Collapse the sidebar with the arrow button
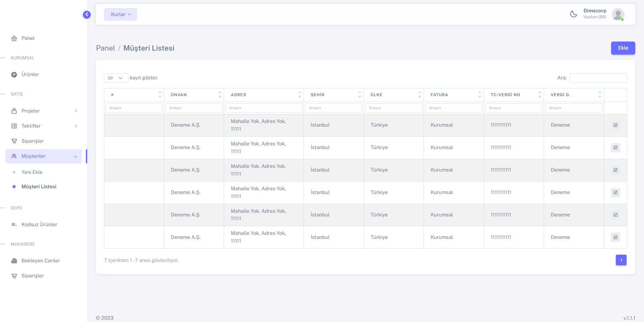The width and height of the screenshot is (644, 322). 87,14
